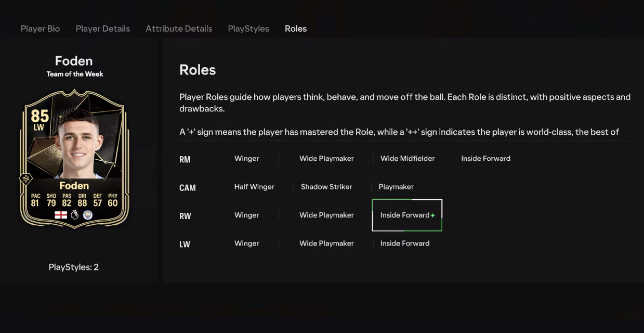The width and height of the screenshot is (644, 333).
Task: Select the CAM Playmaker role
Action: pos(396,187)
